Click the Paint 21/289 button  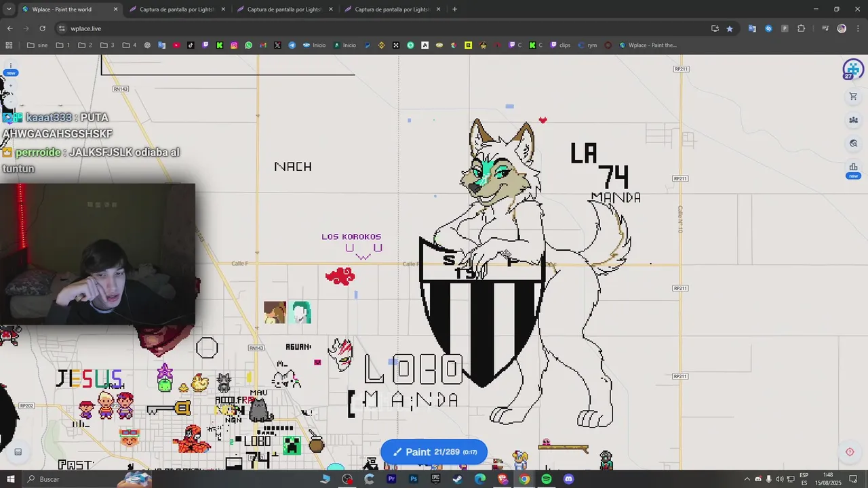click(434, 452)
